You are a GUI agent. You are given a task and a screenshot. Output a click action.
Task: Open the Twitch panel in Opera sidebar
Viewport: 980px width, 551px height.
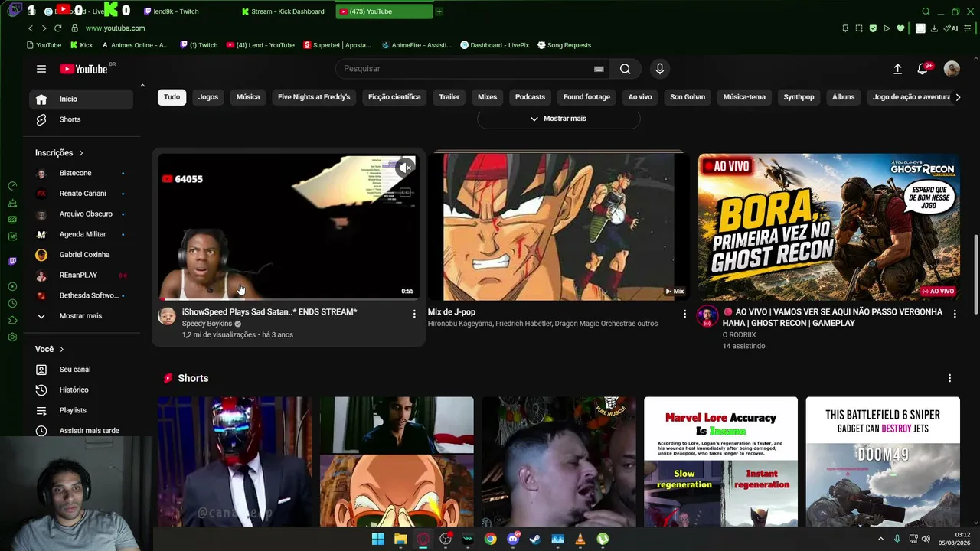tap(12, 262)
